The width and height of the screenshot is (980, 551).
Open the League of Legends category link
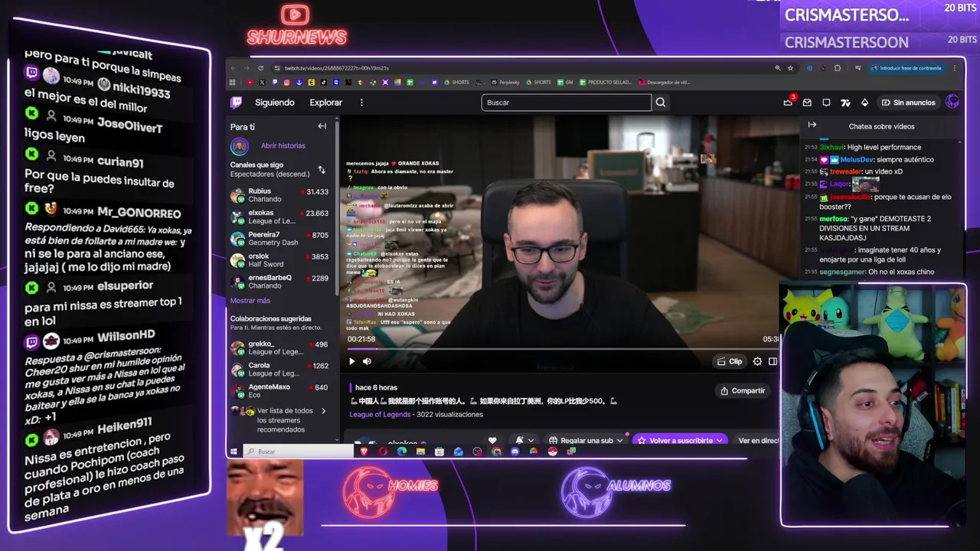[381, 414]
